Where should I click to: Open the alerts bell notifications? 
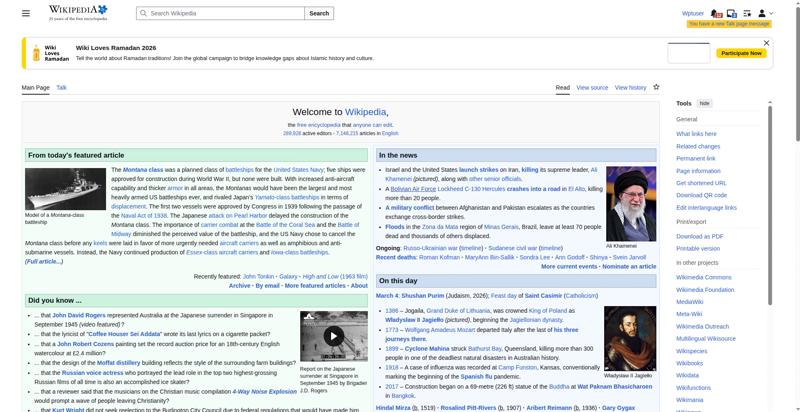[717, 13]
